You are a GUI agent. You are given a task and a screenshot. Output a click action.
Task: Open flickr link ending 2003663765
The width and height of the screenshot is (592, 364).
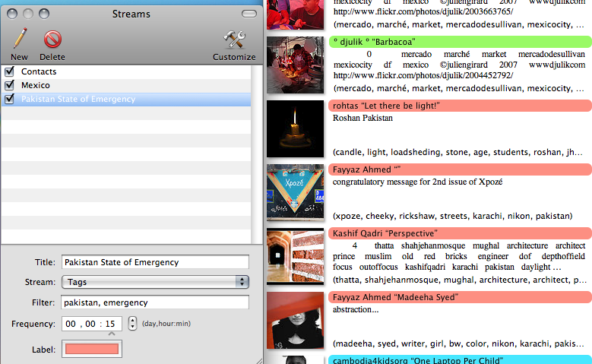click(x=423, y=11)
